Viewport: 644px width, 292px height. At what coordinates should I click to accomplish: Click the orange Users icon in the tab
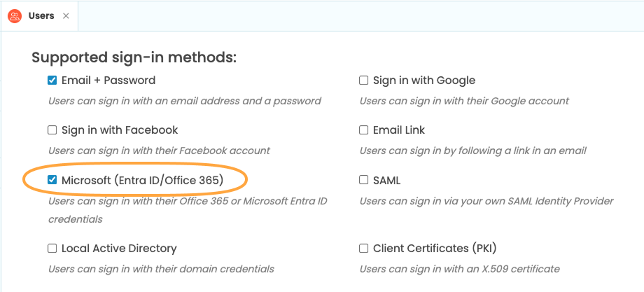[15, 15]
